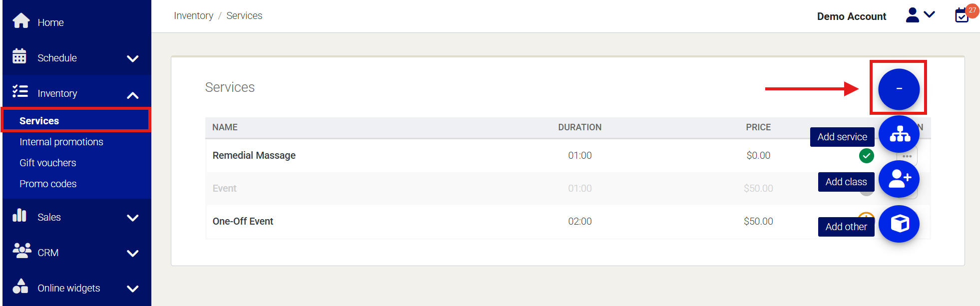Open Internal promotions submenu item
980x306 pixels.
[61, 142]
